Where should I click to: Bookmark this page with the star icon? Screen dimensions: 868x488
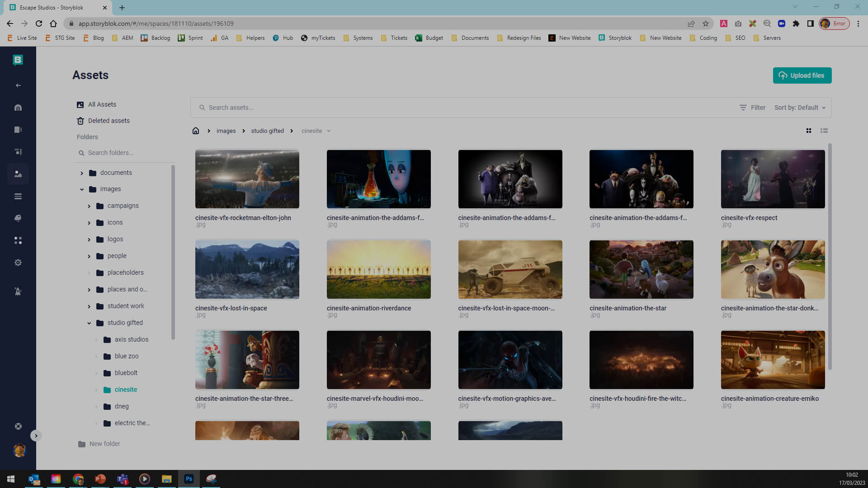[706, 23]
